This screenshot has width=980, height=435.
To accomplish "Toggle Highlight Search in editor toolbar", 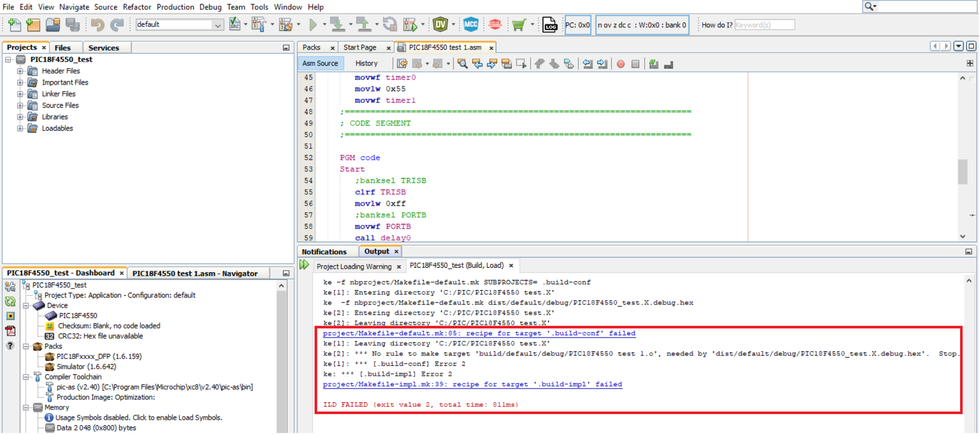I will point(507,64).
